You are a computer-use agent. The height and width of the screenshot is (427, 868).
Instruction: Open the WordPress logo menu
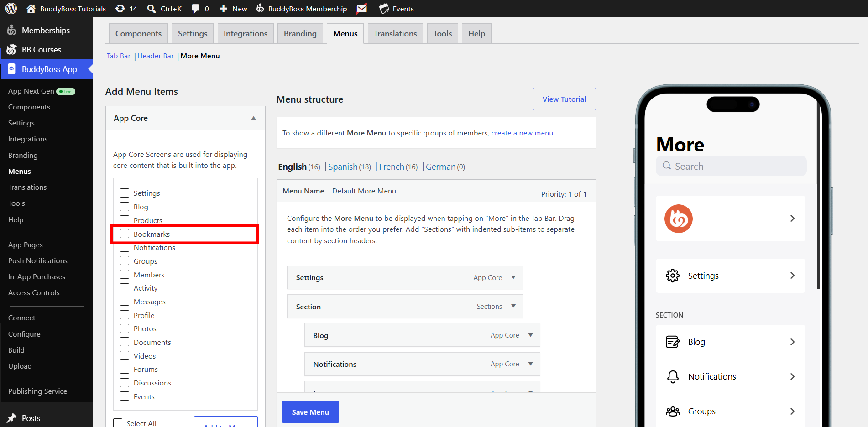pos(11,9)
